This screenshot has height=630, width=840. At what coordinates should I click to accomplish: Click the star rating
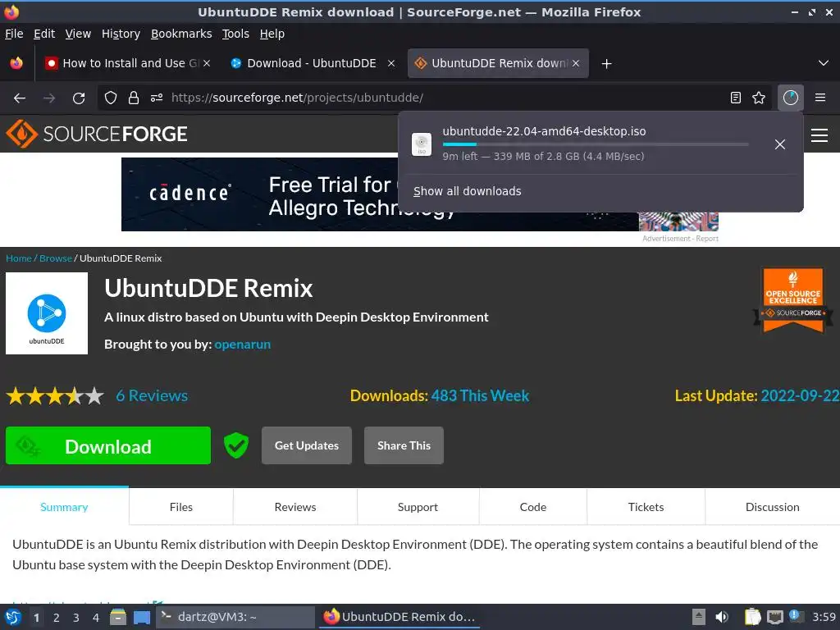pos(55,396)
